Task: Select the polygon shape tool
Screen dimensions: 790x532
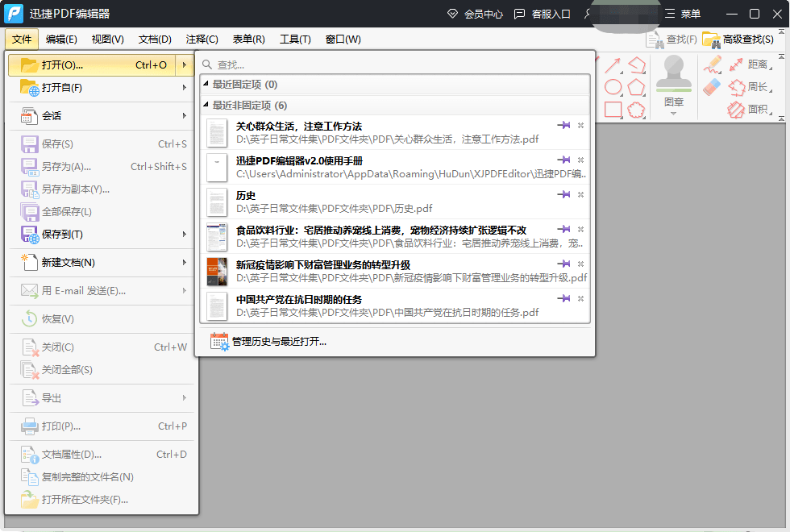Action: (636, 87)
